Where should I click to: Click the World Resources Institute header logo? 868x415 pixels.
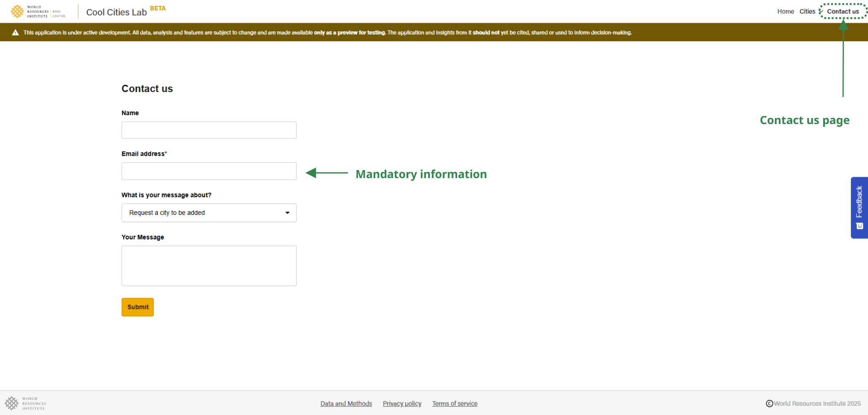tap(38, 12)
